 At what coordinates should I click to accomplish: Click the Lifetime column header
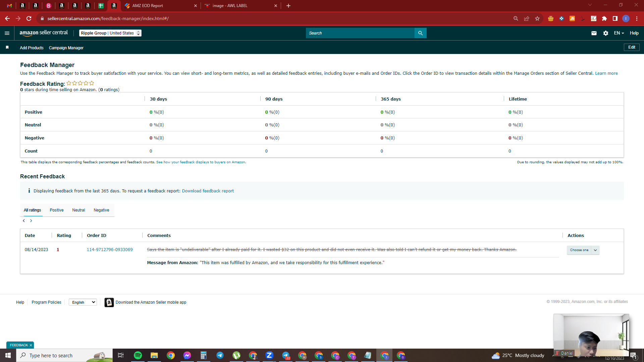pos(518,99)
